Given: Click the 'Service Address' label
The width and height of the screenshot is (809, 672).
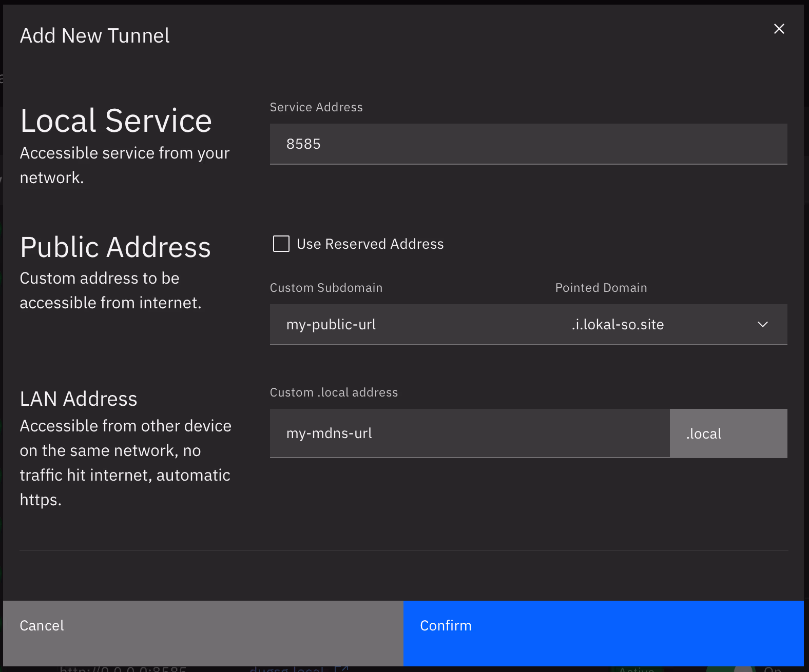Looking at the screenshot, I should (x=316, y=107).
